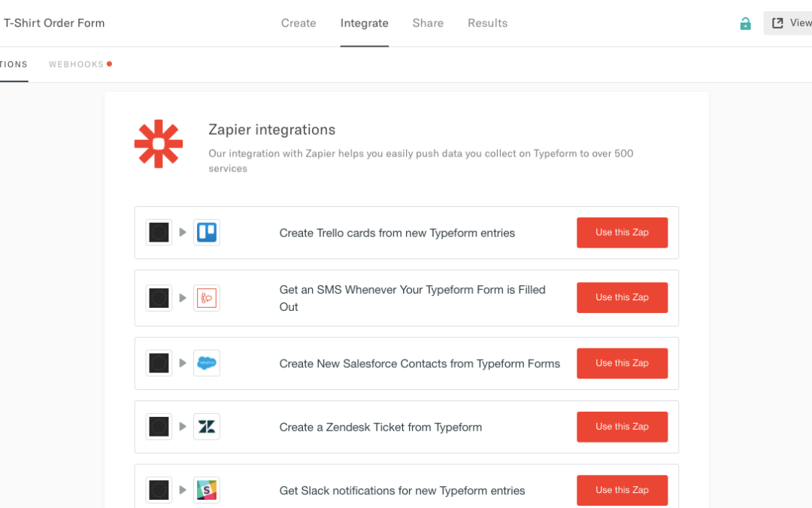Click the Trello icon in first zap row
Image resolution: width=812 pixels, height=508 pixels.
click(x=207, y=233)
